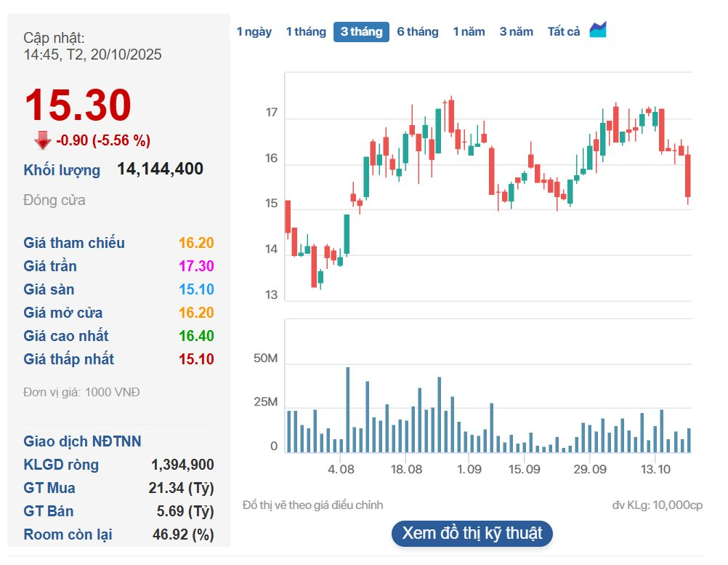This screenshot has height=565, width=728.
Task: Click the KLGD ròng value 1,394,900
Action: pos(182,465)
